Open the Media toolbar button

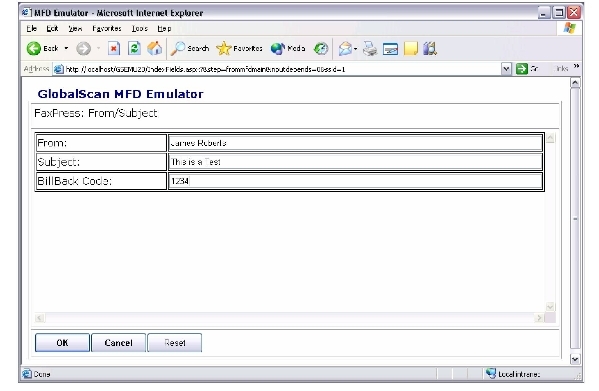point(288,48)
